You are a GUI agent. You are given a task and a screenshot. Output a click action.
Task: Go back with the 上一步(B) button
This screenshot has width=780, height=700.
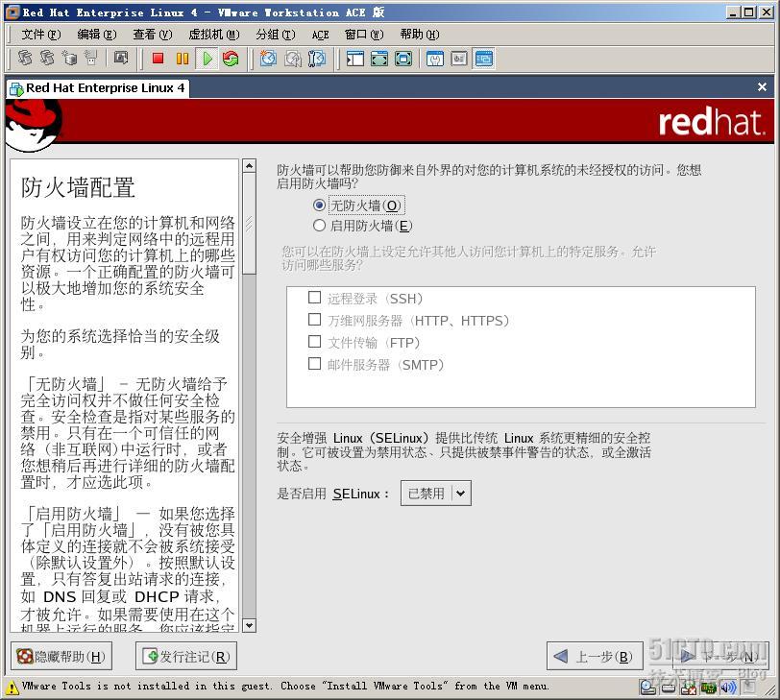tap(594, 656)
